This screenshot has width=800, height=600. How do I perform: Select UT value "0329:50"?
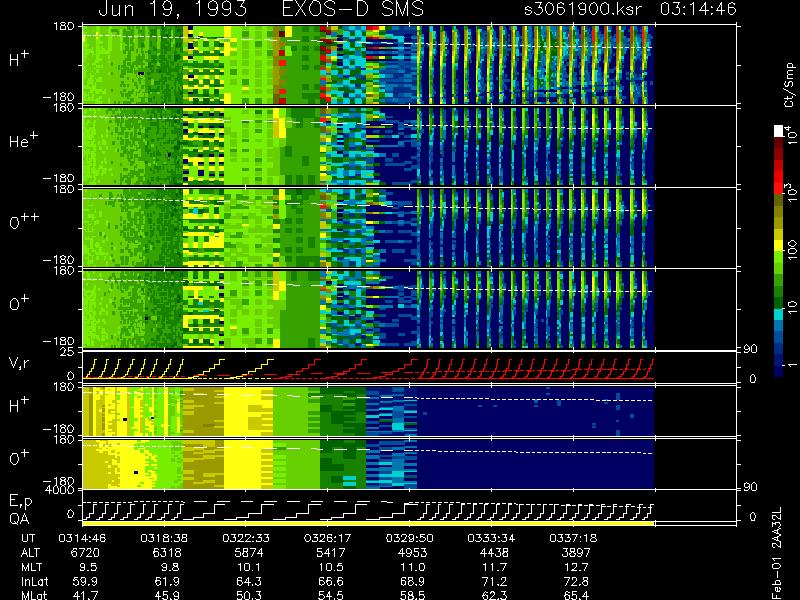(x=409, y=538)
